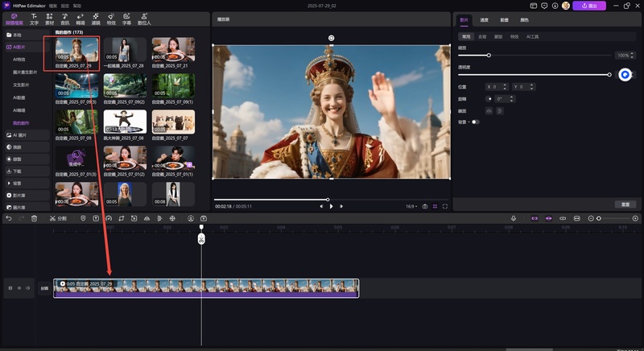This screenshot has height=351, width=644.
Task: Open the 濾鏡 filters tab icon
Action: tap(96, 19)
